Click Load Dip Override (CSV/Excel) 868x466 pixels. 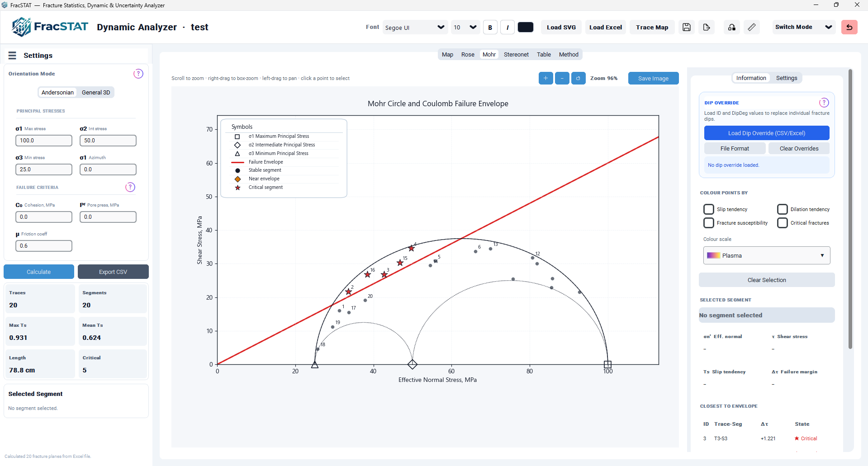(x=767, y=133)
